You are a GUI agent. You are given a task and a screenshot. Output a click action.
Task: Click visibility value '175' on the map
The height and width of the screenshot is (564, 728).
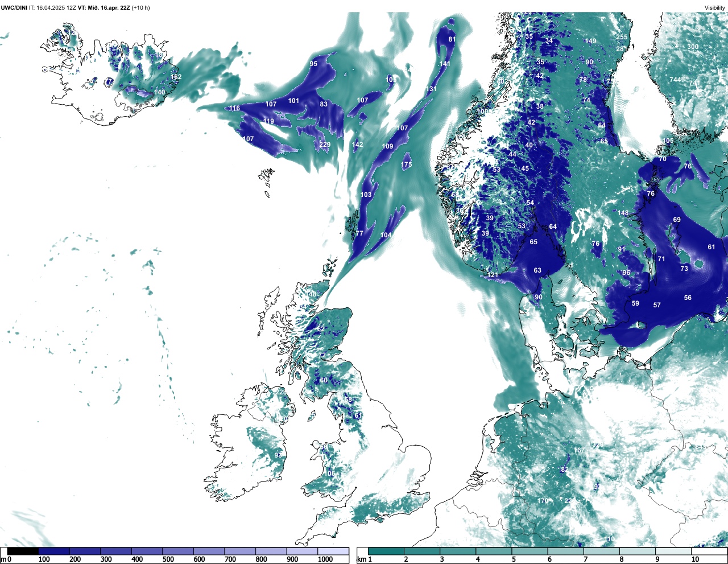pyautogui.click(x=406, y=165)
